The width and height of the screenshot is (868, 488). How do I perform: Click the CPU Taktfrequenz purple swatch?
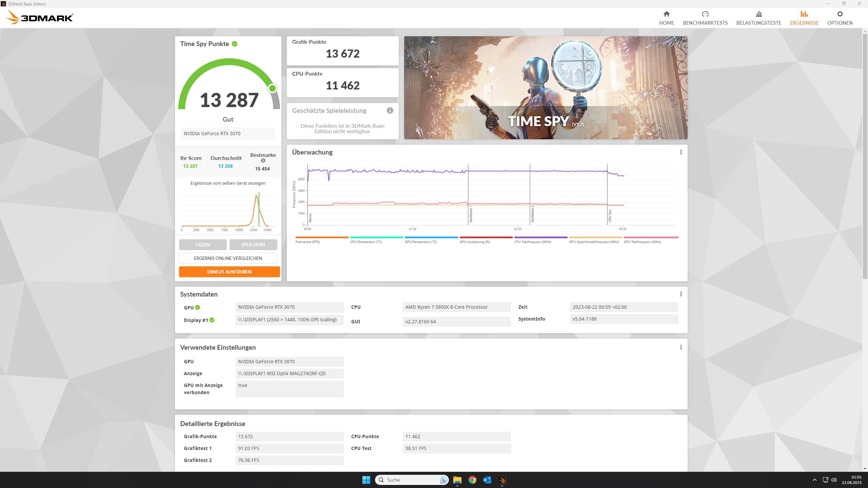[x=540, y=238]
